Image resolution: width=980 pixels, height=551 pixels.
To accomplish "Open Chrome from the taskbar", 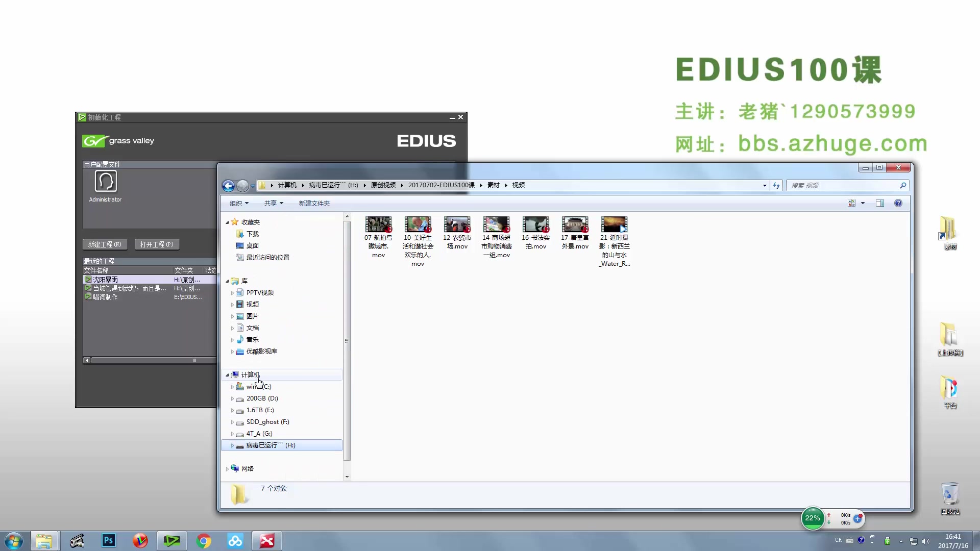I will (204, 541).
